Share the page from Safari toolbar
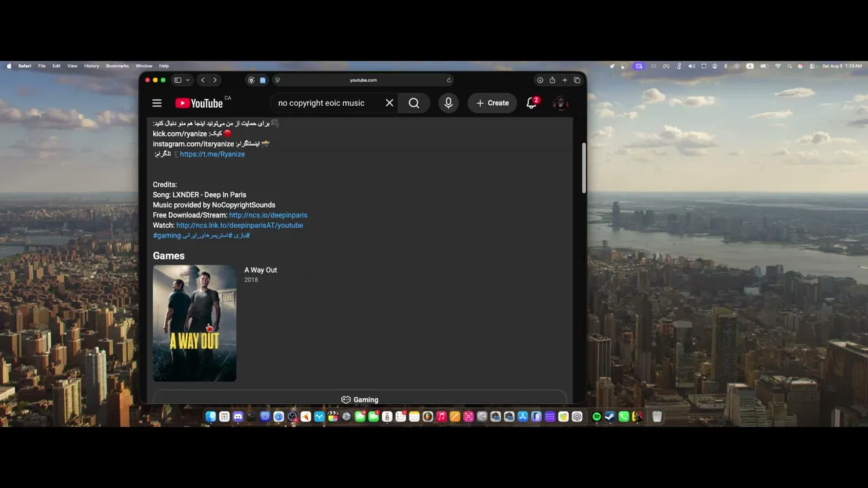 tap(552, 80)
